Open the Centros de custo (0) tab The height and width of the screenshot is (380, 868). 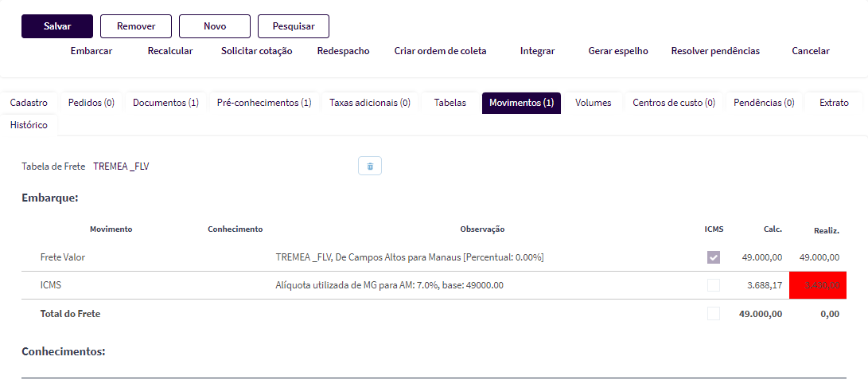pos(674,103)
